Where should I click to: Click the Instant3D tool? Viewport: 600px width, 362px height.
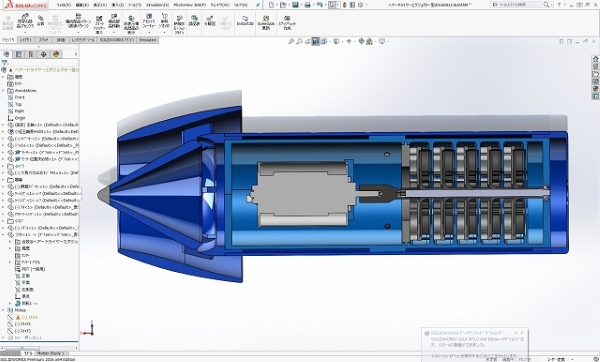(245, 21)
